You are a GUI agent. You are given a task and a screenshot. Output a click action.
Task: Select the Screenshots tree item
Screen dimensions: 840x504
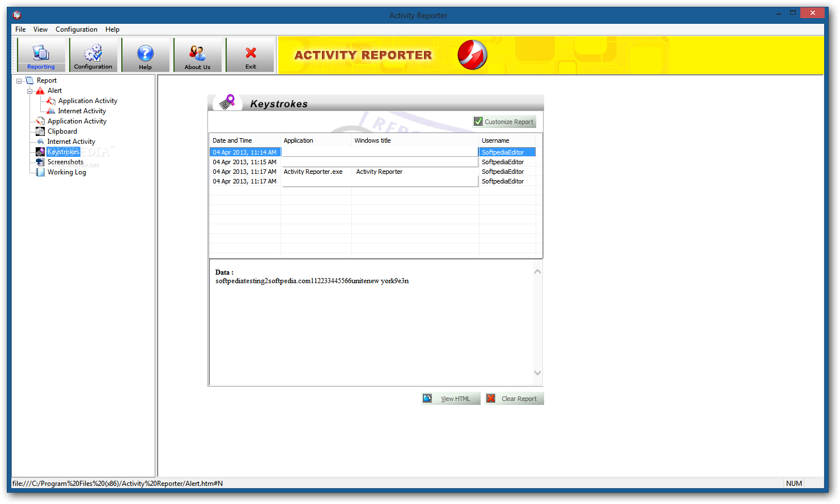pos(65,162)
